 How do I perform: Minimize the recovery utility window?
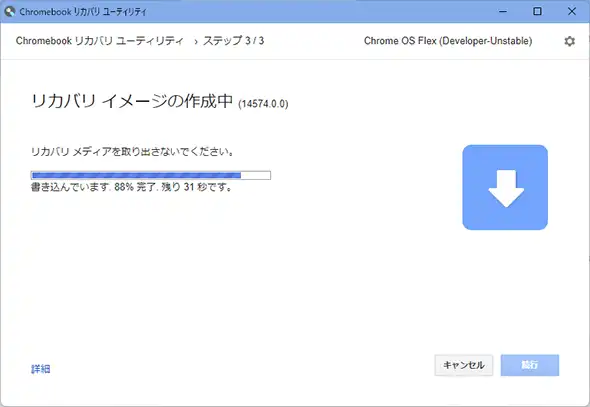503,11
